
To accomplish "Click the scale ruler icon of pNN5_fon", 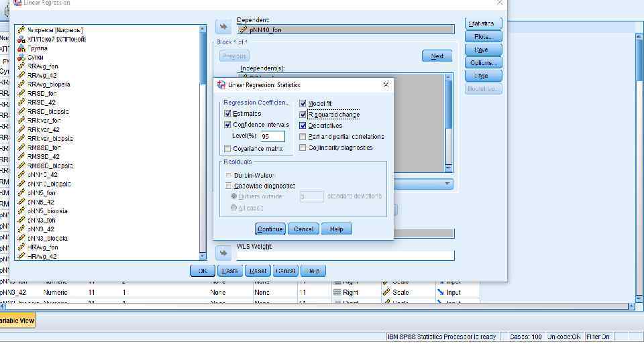I will (21, 193).
